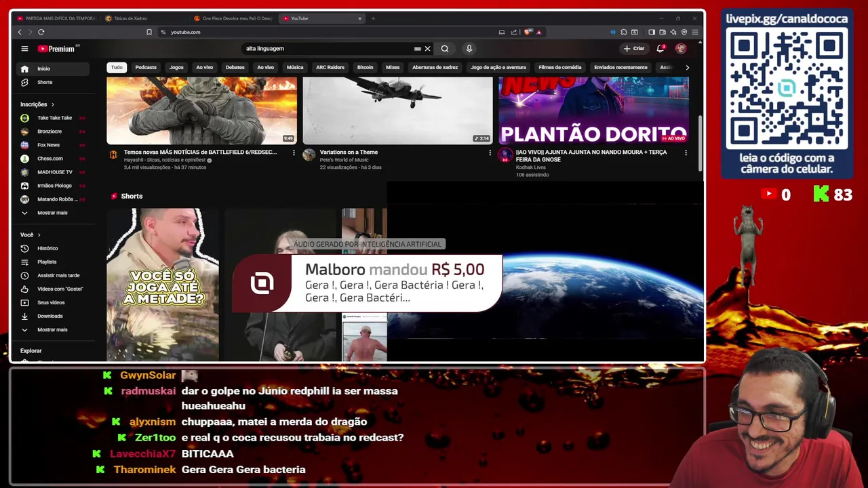Select the Tudo filter chip
This screenshot has height=488, width=868.
click(117, 67)
